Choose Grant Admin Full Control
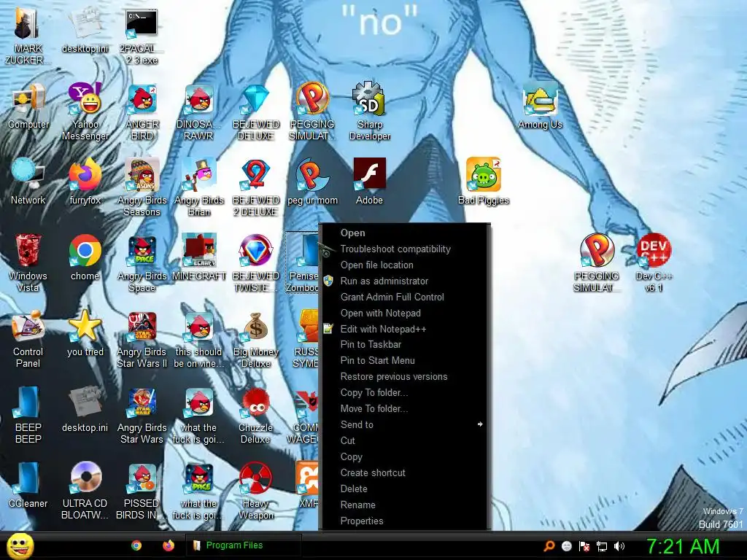747x560 pixels. point(404,297)
